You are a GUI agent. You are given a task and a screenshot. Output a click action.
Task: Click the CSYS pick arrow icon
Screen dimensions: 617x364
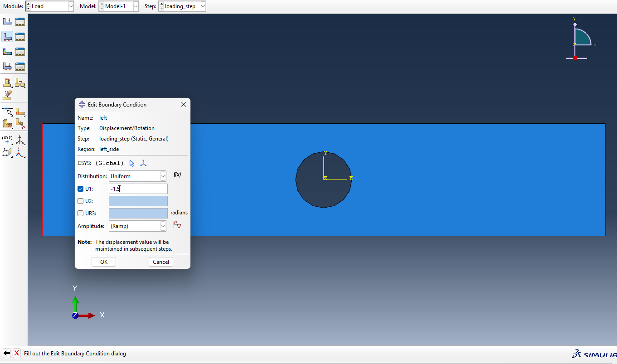[x=132, y=163]
